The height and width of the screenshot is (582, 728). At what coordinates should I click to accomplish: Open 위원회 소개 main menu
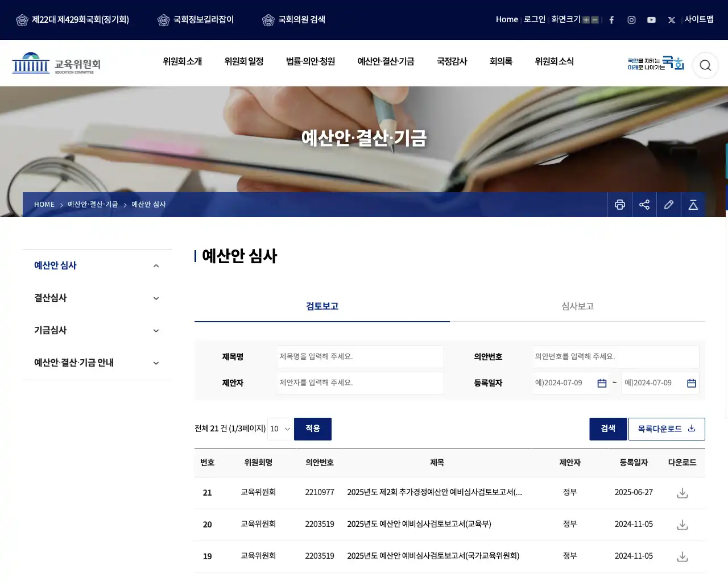click(x=182, y=61)
